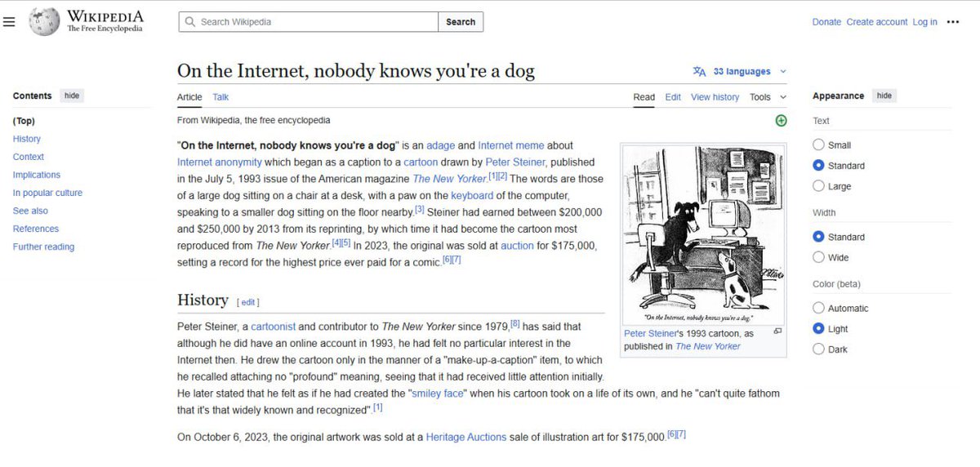Open the Read view tab

point(644,97)
